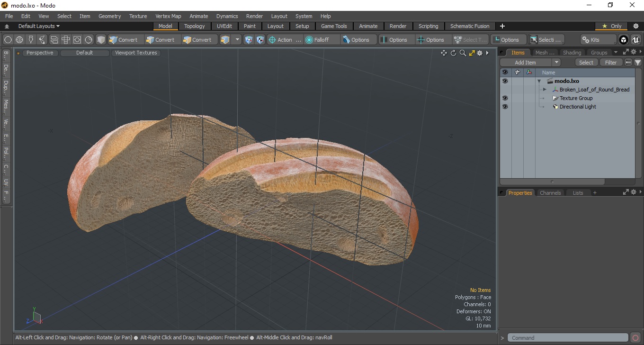Switch to the Groups panel tab
This screenshot has width=644, height=345.
pyautogui.click(x=599, y=53)
